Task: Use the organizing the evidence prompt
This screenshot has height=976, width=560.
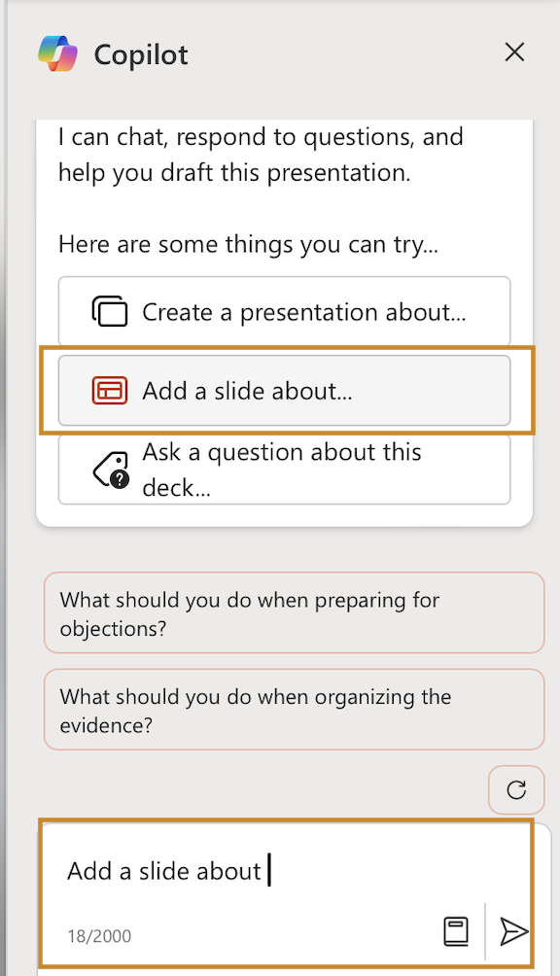Action: [295, 710]
